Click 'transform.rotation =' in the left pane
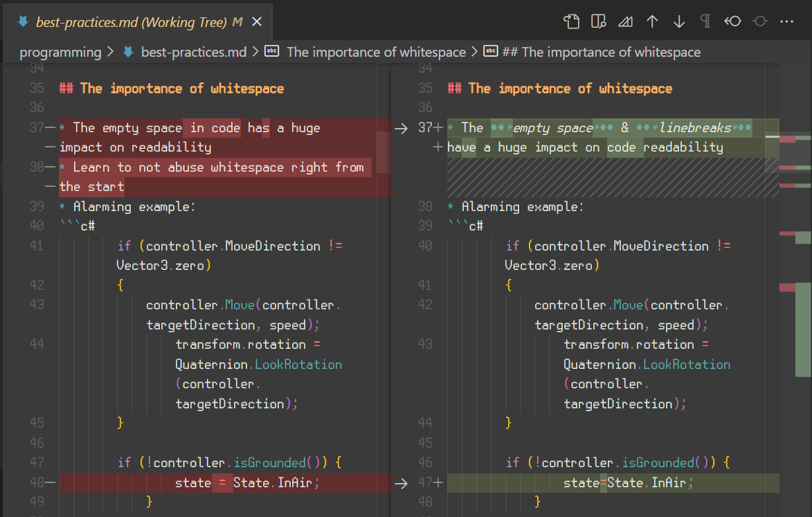Viewport: 812px width, 517px height. [248, 345]
